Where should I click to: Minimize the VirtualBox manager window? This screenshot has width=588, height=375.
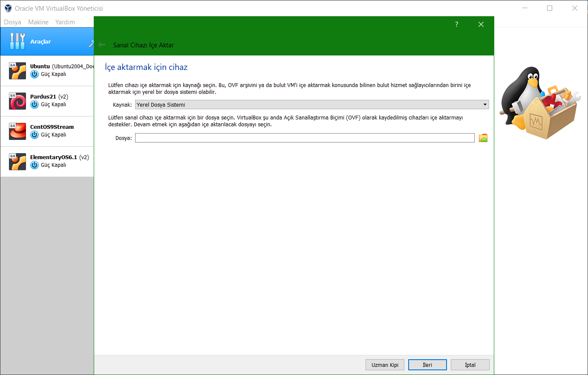pyautogui.click(x=525, y=8)
